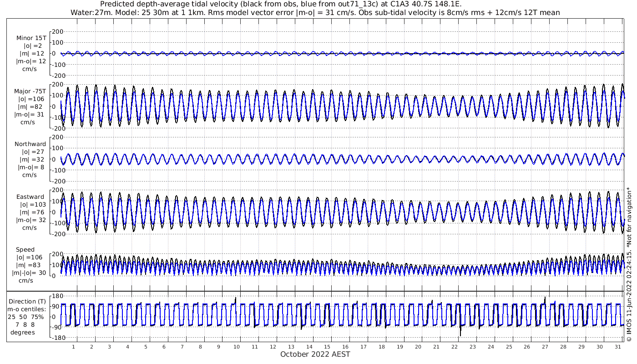Click date label '31' on time axis
This screenshot has height=364, width=637.
point(617,347)
